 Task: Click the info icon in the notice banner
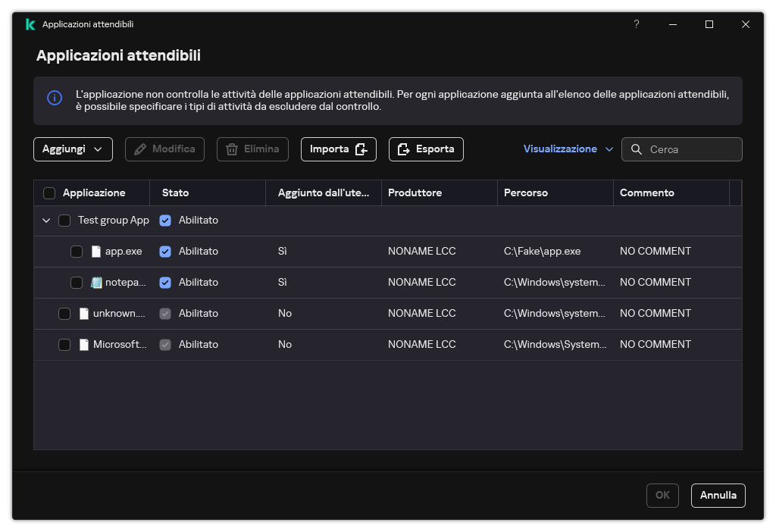click(x=54, y=99)
